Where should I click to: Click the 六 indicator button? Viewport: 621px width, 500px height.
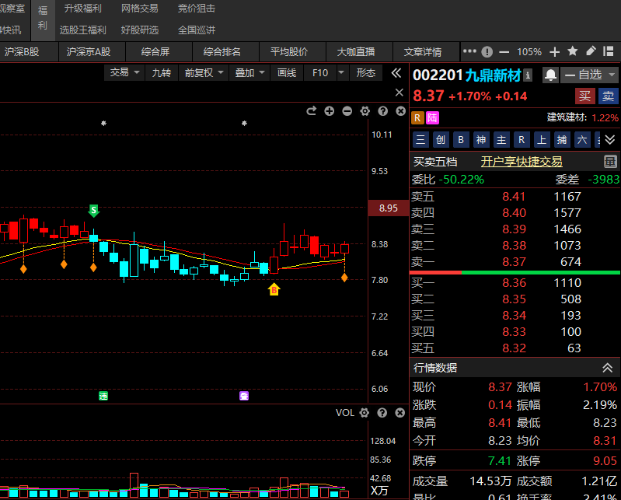point(582,139)
